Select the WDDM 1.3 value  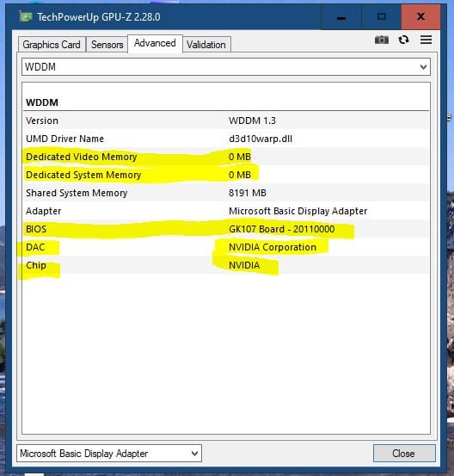click(x=252, y=121)
